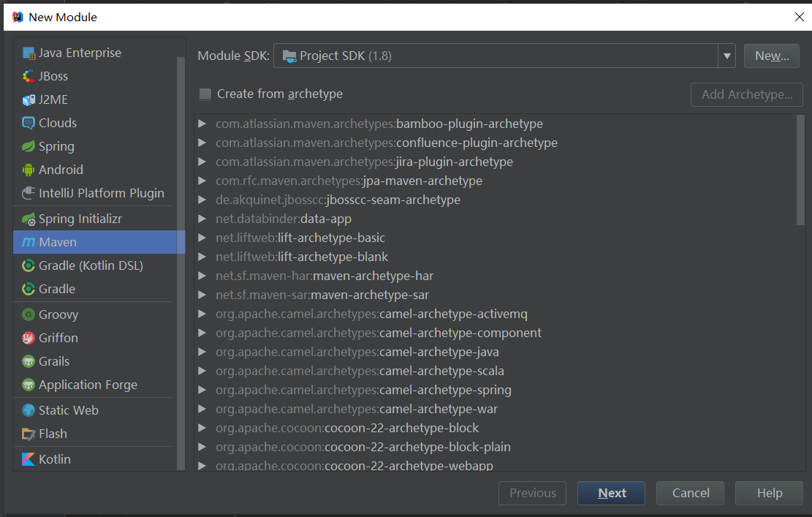The image size is (812, 517).
Task: Click the Next button
Action: point(611,493)
